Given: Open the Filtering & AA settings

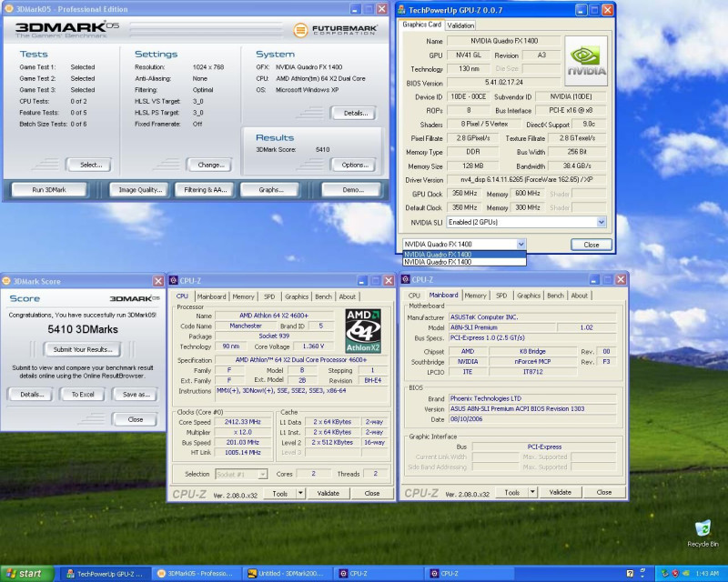Looking at the screenshot, I should pos(206,190).
